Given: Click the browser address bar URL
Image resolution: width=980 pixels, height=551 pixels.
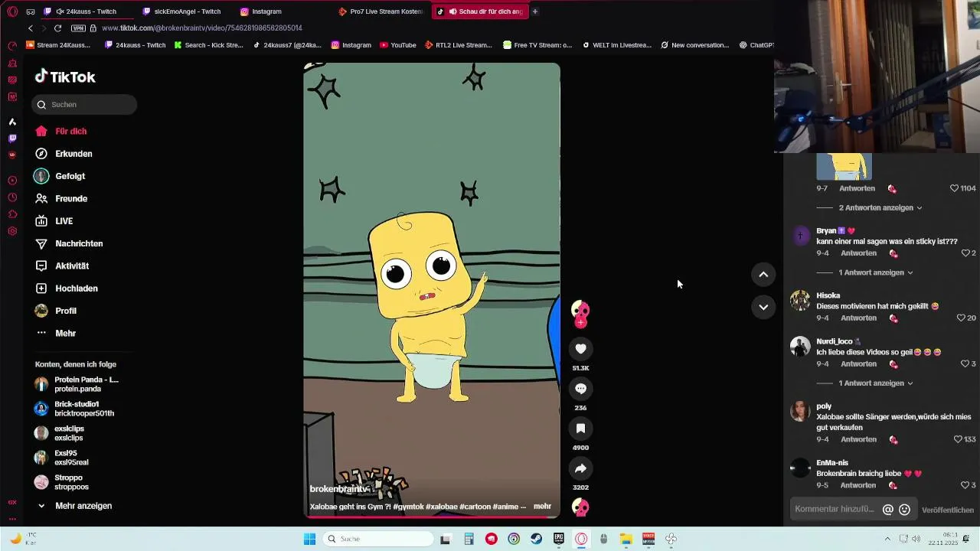Looking at the screenshot, I should tap(202, 28).
